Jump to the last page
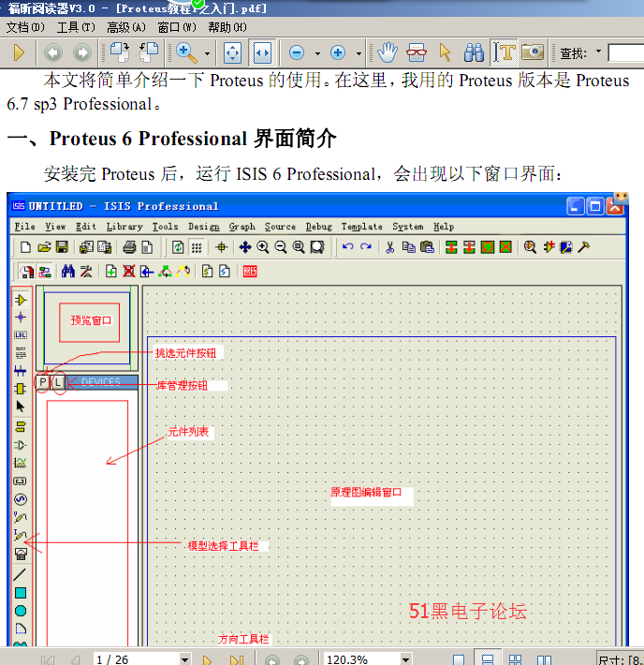 click(237, 660)
